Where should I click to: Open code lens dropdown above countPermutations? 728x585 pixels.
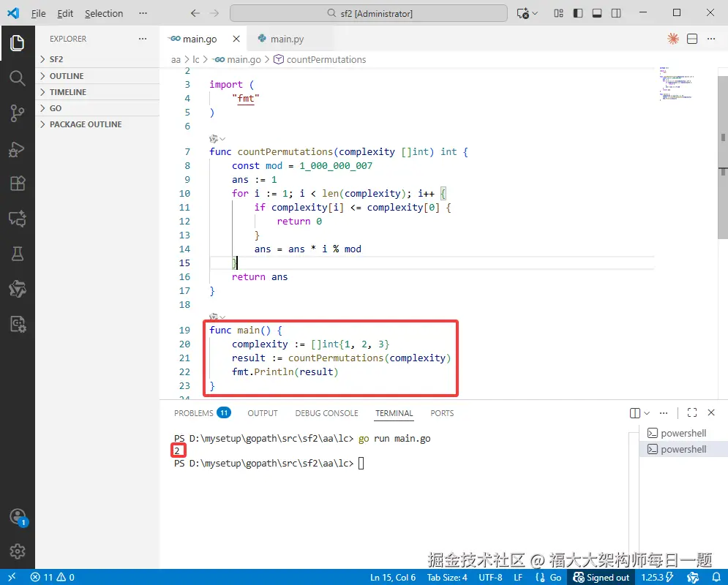pyautogui.click(x=217, y=139)
